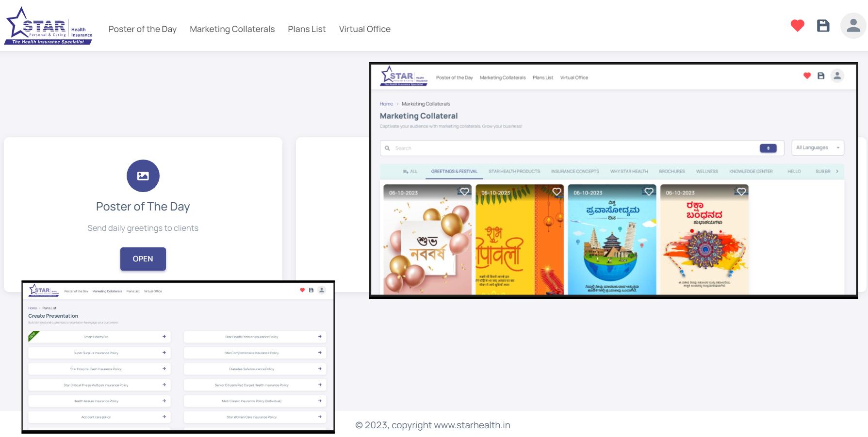Click the save floppy-disk icon in main header

[x=823, y=26]
